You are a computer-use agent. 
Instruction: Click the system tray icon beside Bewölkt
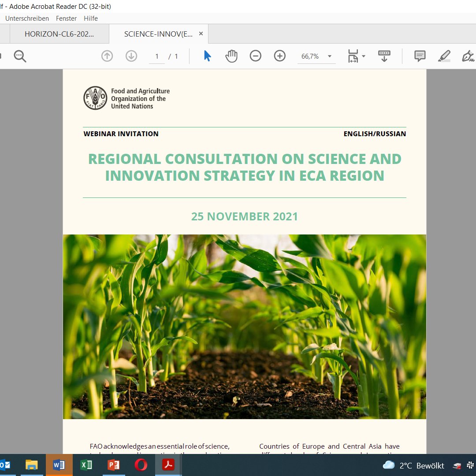pyautogui.click(x=457, y=466)
